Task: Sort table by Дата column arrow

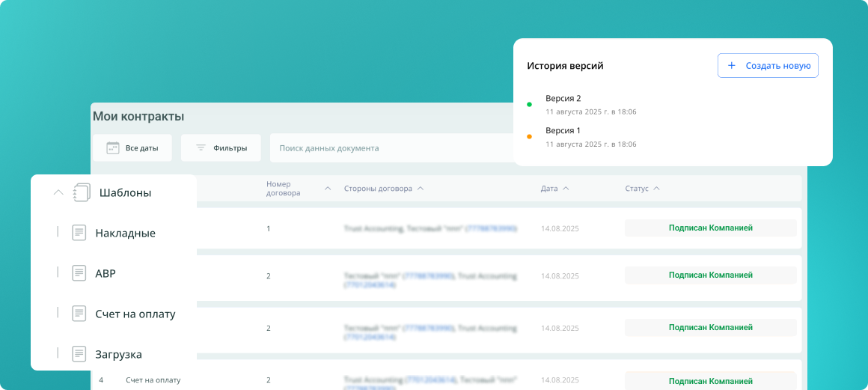Action: [566, 189]
